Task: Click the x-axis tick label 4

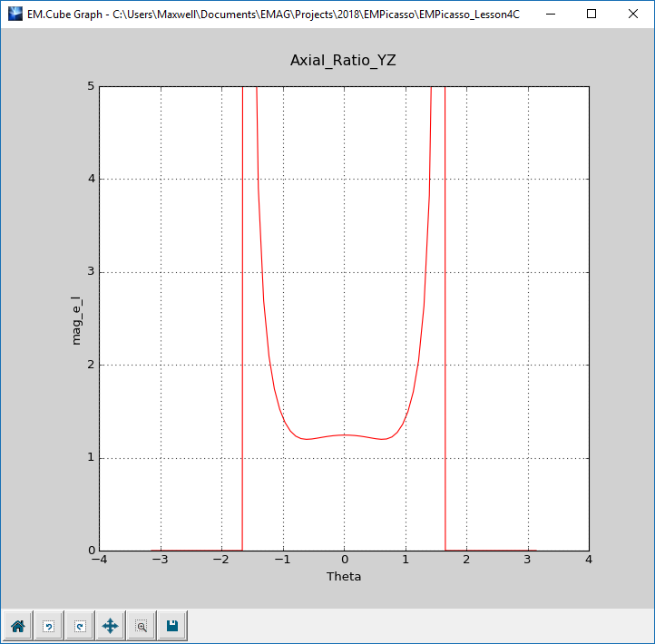Action: [588, 560]
